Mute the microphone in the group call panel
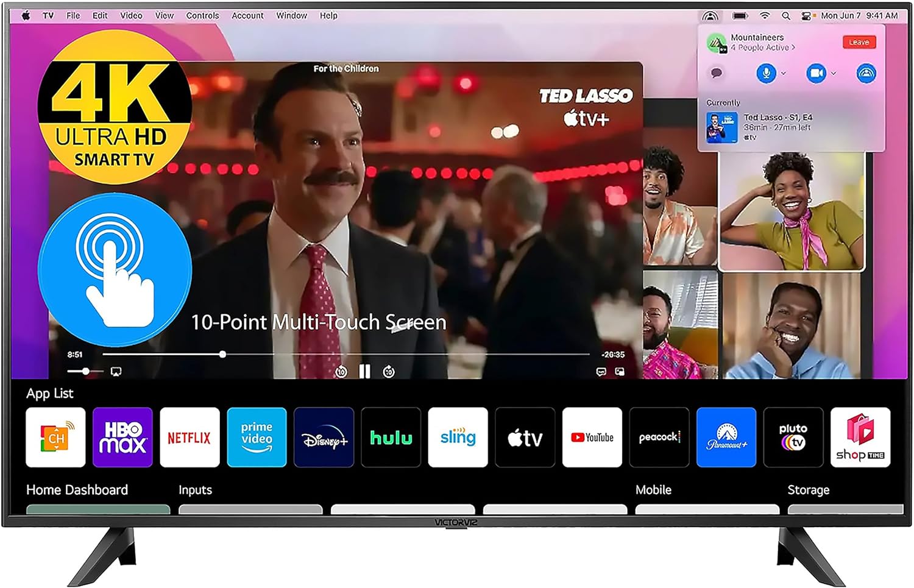Image resolution: width=914 pixels, height=588 pixels. tap(767, 73)
